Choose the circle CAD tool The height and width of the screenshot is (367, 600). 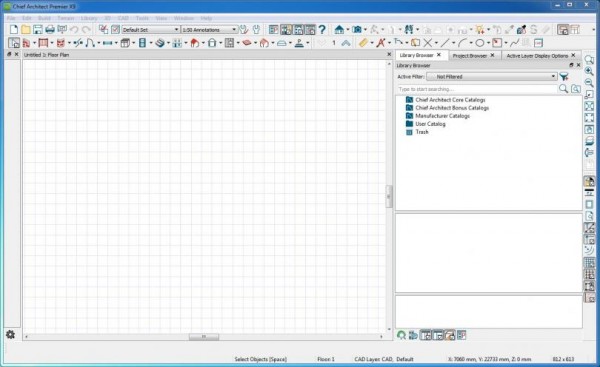click(x=480, y=43)
